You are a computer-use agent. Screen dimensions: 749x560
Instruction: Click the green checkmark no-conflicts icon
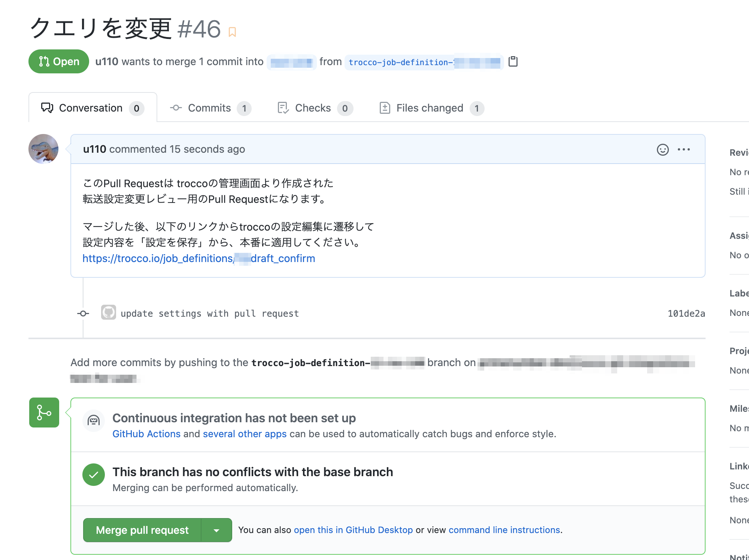coord(94,475)
